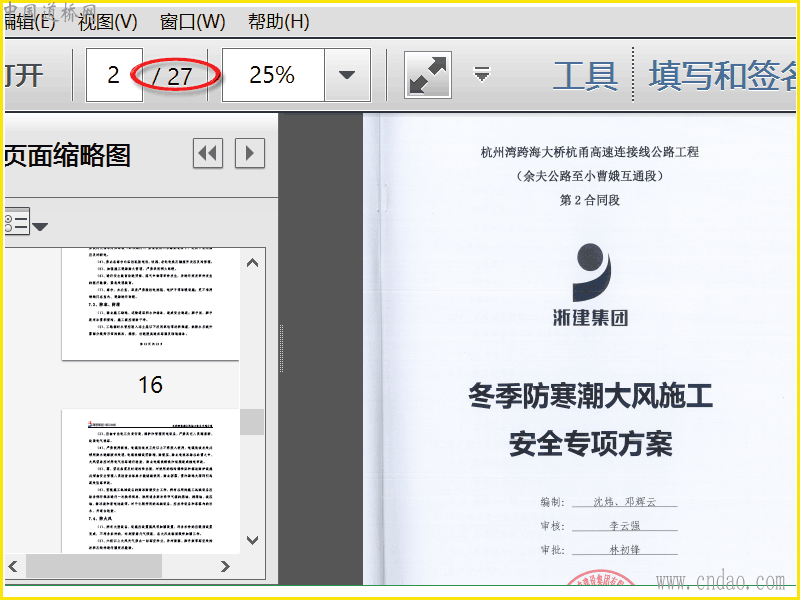Click the full screen expand arrows icon
Viewport: 800px width, 600px height.
428,75
